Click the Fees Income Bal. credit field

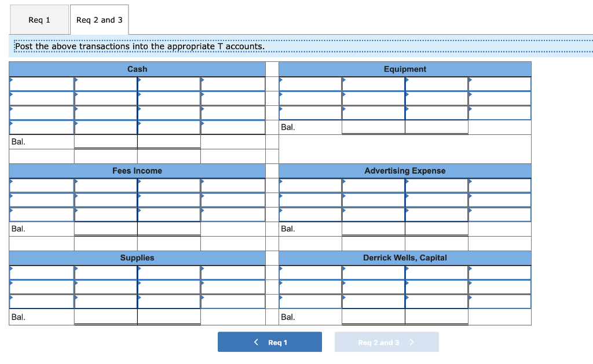(x=169, y=229)
